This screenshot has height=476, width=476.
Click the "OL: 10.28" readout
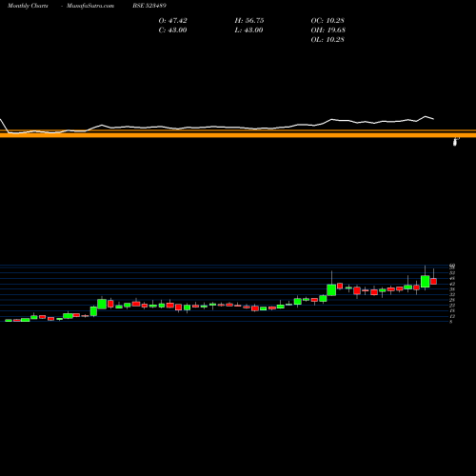pos(327,40)
